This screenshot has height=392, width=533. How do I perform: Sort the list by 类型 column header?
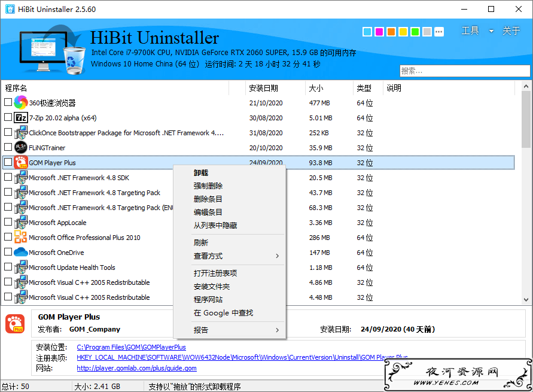[x=368, y=88]
